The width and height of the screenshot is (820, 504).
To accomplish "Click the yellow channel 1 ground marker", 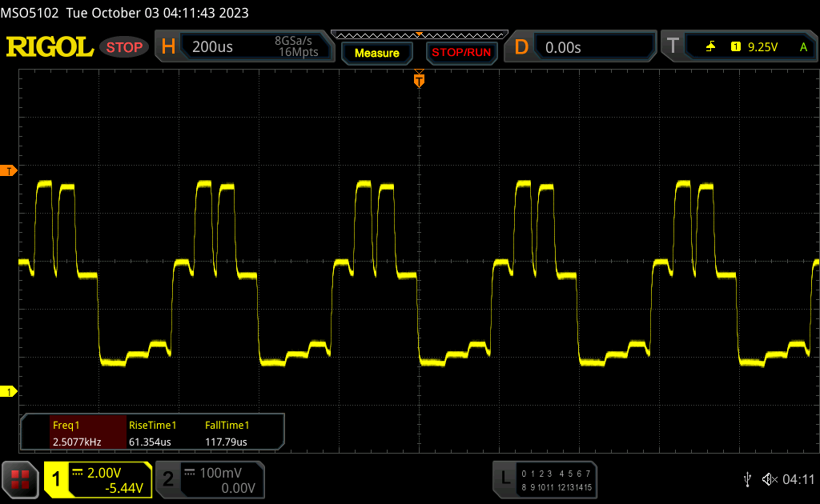I will [x=9, y=391].
